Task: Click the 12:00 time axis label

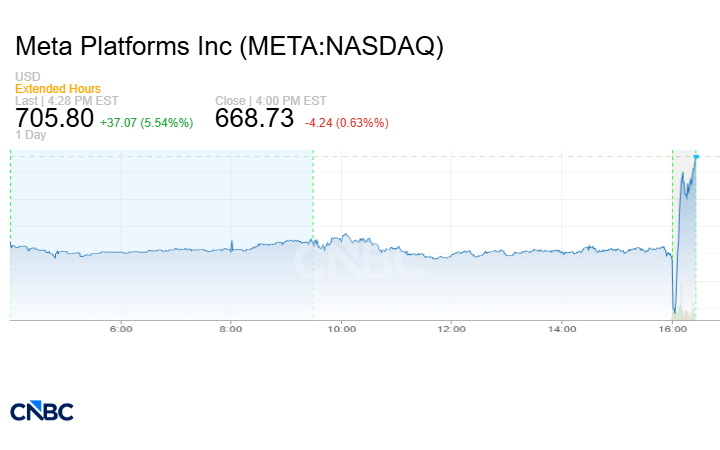Action: click(x=452, y=328)
